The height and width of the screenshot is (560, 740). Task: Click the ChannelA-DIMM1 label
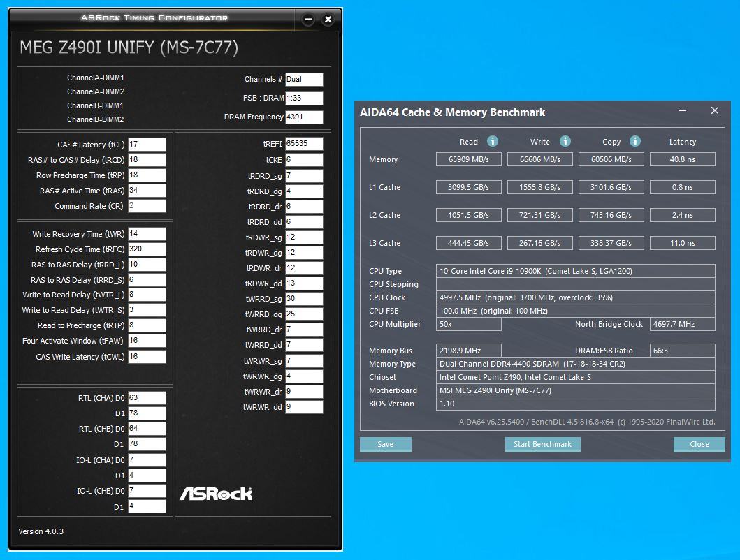(95, 78)
